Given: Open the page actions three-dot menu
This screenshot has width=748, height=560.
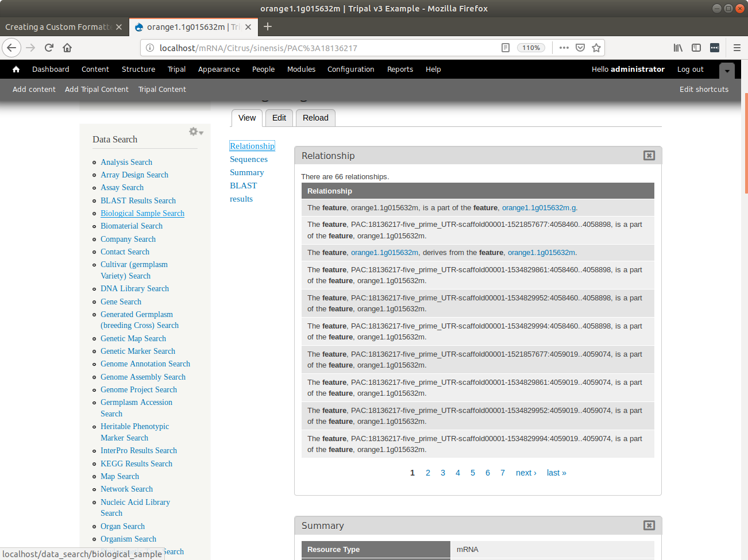Looking at the screenshot, I should click(564, 48).
